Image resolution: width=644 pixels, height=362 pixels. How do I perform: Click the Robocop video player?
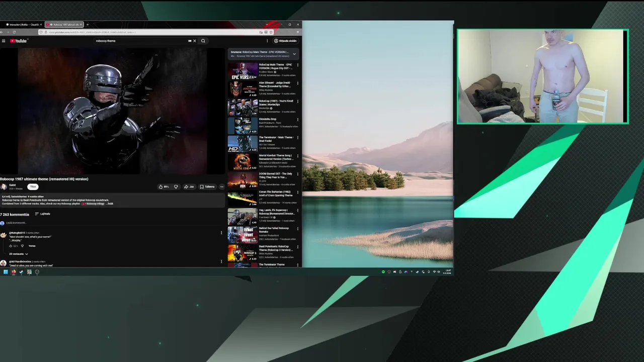[113, 111]
